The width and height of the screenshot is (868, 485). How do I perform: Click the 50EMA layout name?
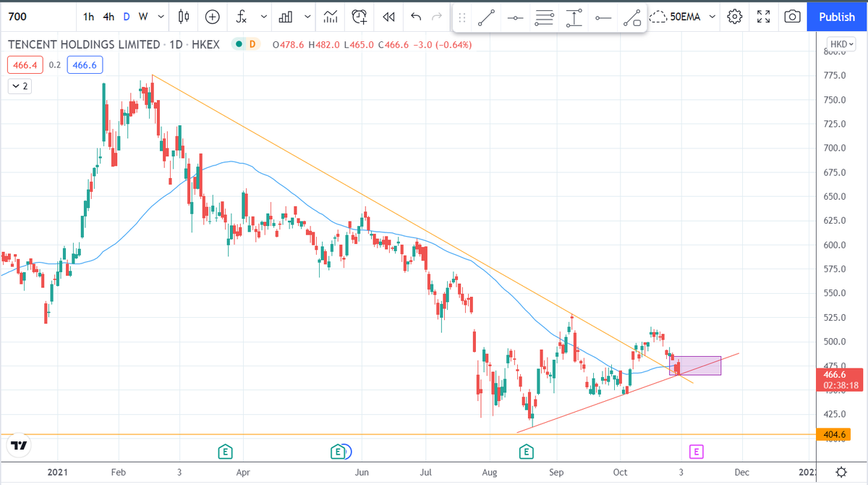click(686, 16)
